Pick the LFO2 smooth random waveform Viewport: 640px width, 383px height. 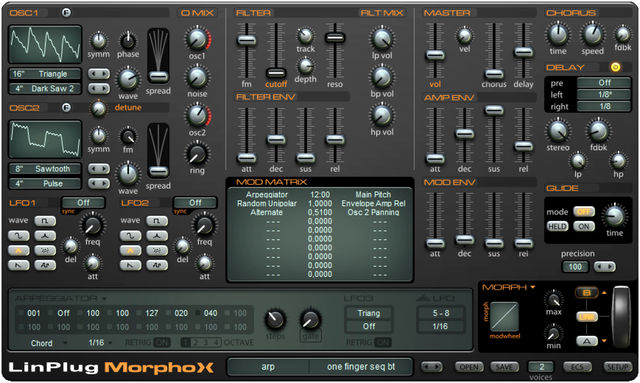click(157, 265)
